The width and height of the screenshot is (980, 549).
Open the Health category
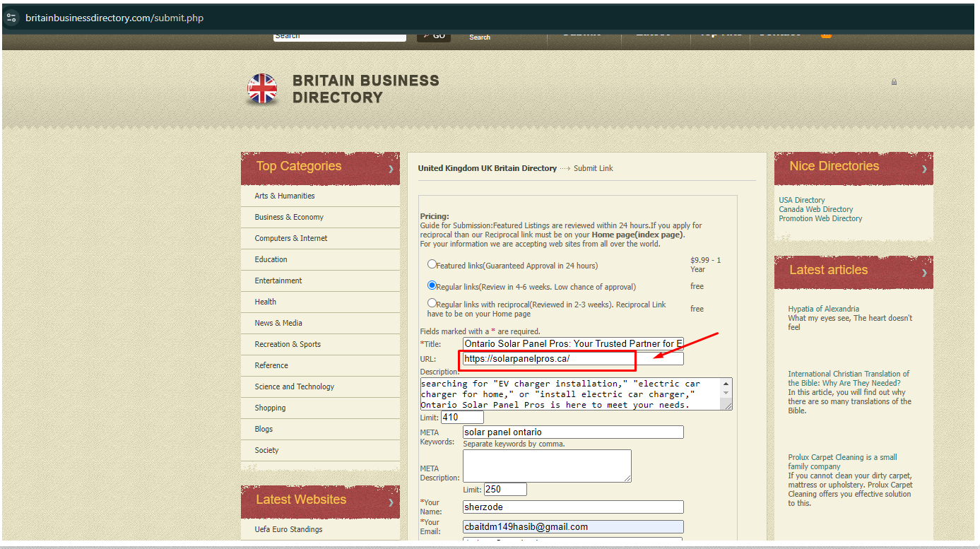pos(266,302)
